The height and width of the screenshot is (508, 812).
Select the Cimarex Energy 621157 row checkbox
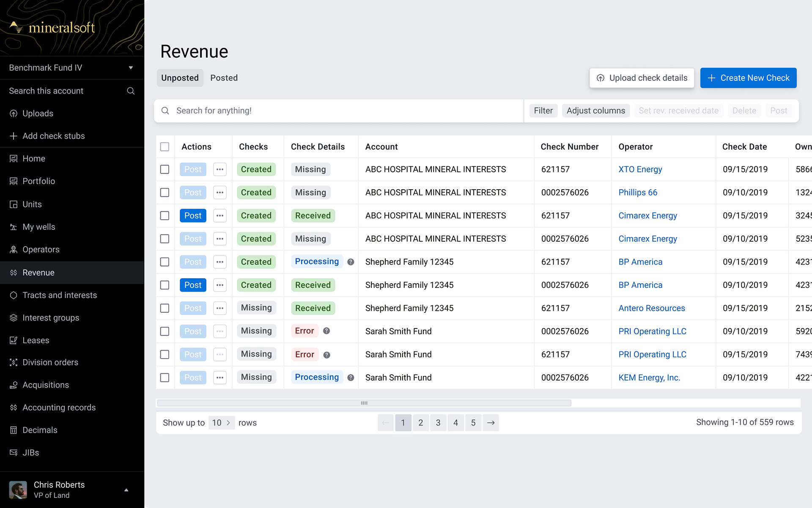[x=165, y=215]
